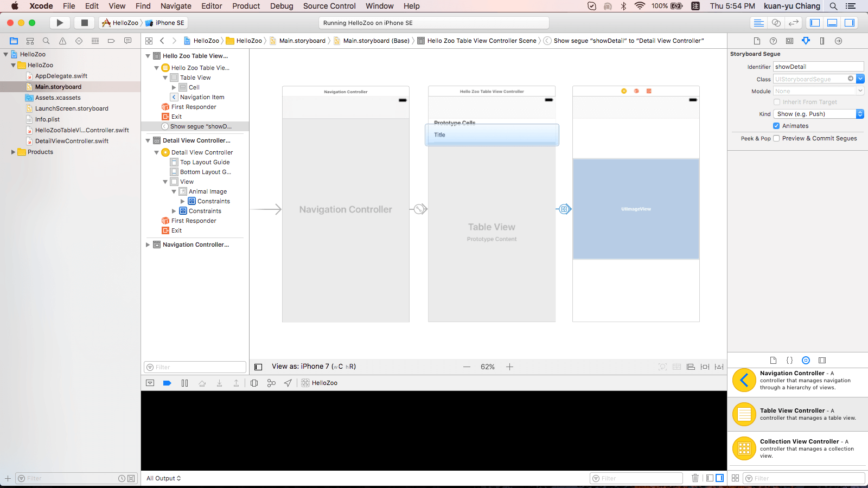868x488 pixels.
Task: Collapse the Detail View Controller scene
Action: (x=148, y=140)
